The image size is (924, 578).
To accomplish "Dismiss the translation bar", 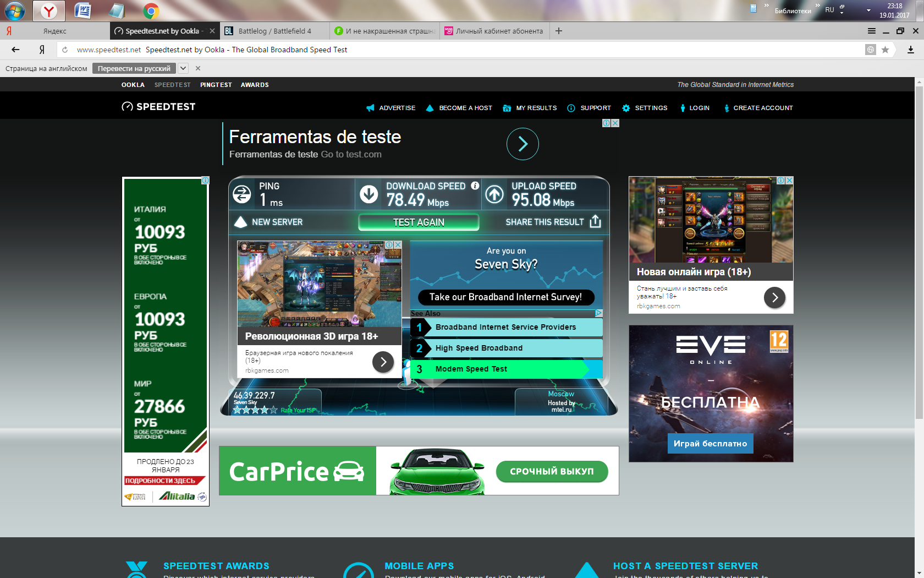I will pyautogui.click(x=198, y=68).
